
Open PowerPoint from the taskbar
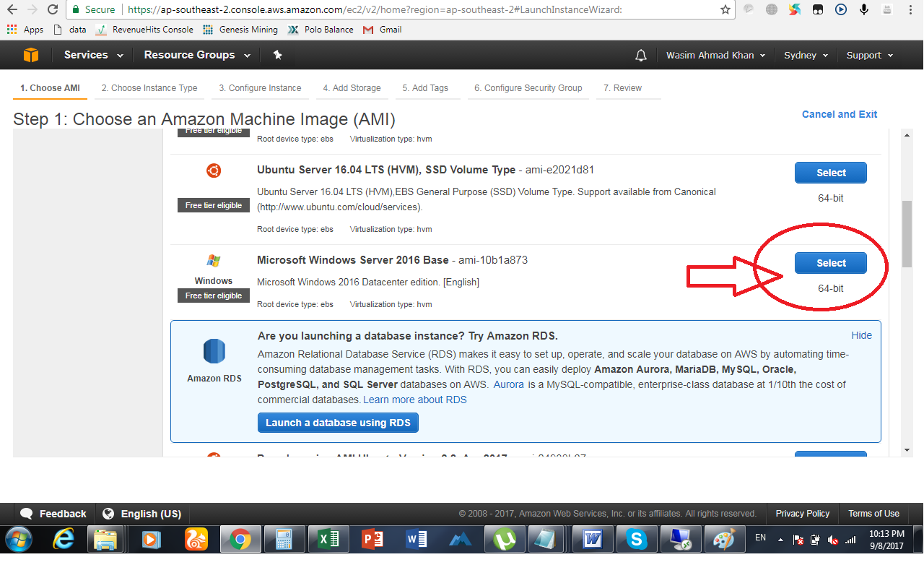coord(372,539)
